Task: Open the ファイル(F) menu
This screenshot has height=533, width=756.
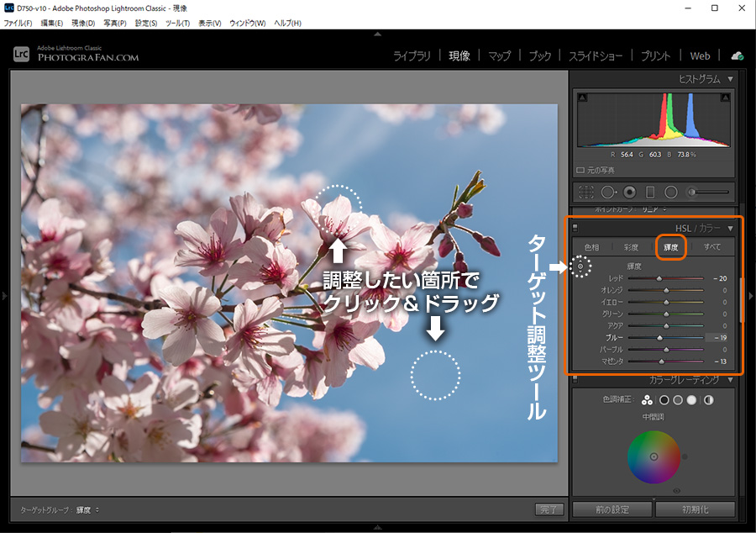Action: pyautogui.click(x=18, y=24)
